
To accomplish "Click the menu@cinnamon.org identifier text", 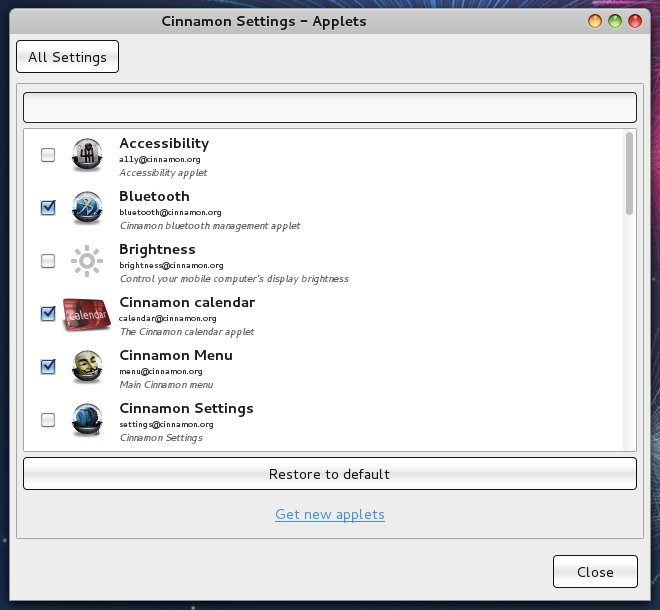I will pyautogui.click(x=161, y=372).
